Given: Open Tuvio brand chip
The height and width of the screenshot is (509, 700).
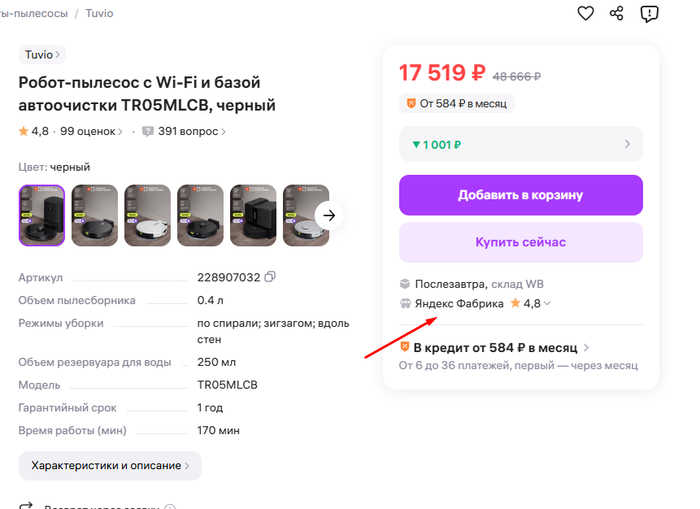Looking at the screenshot, I should pyautogui.click(x=42, y=55).
